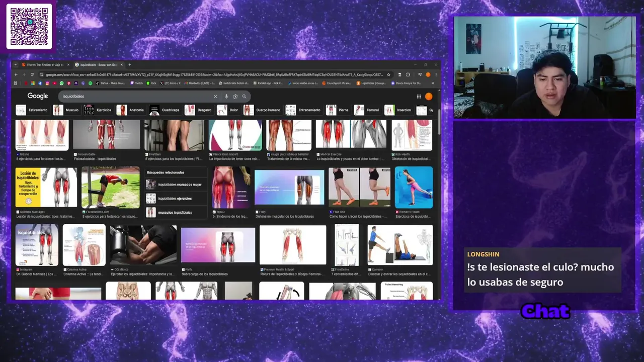Open the yellow Lesión de isquiotibiales image
Screen dimensions: 644x362
click(x=46, y=188)
